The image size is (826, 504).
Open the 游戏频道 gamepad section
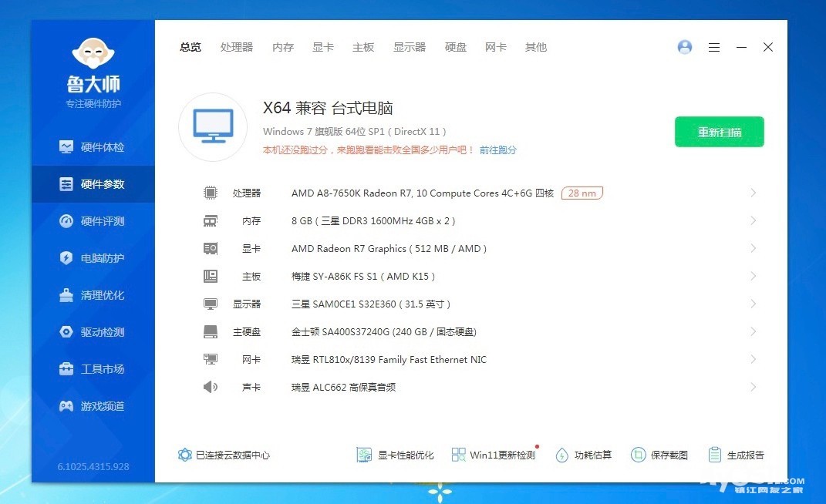pos(93,406)
